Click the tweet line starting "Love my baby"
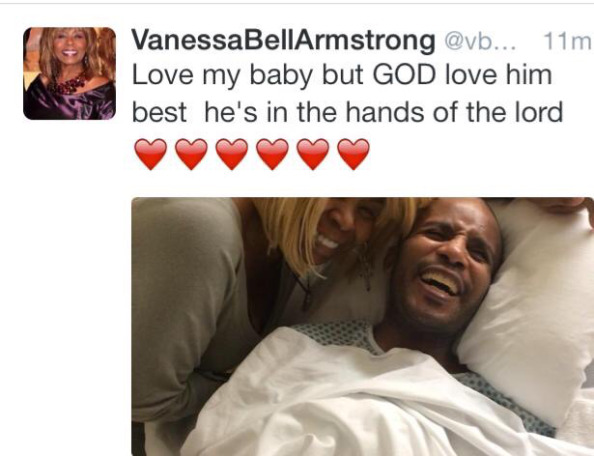 click(342, 76)
